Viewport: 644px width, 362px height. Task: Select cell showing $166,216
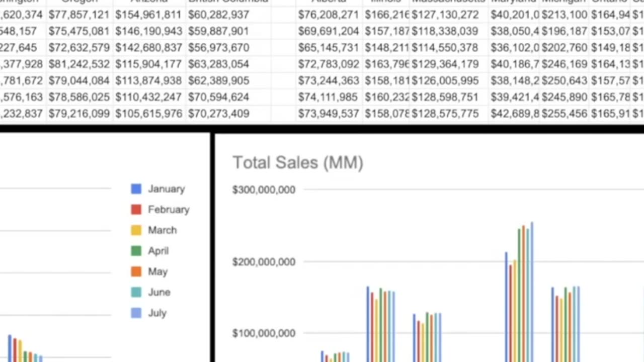pos(387,15)
